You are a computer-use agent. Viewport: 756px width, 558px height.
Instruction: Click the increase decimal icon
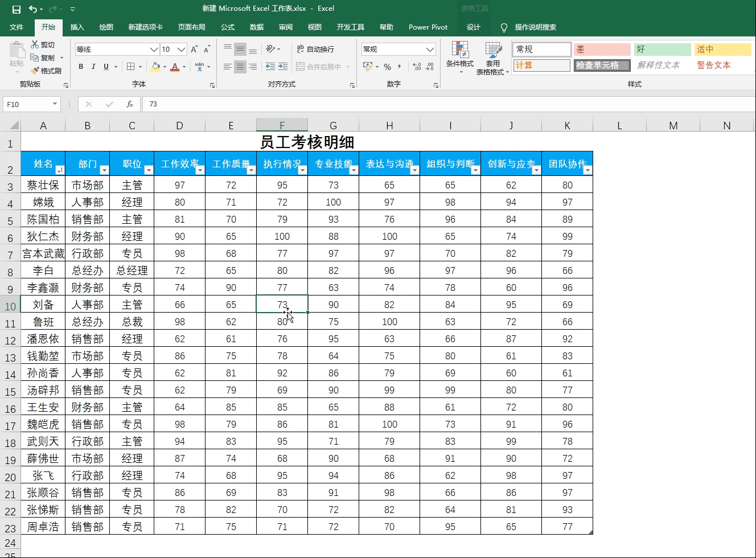pos(417,67)
